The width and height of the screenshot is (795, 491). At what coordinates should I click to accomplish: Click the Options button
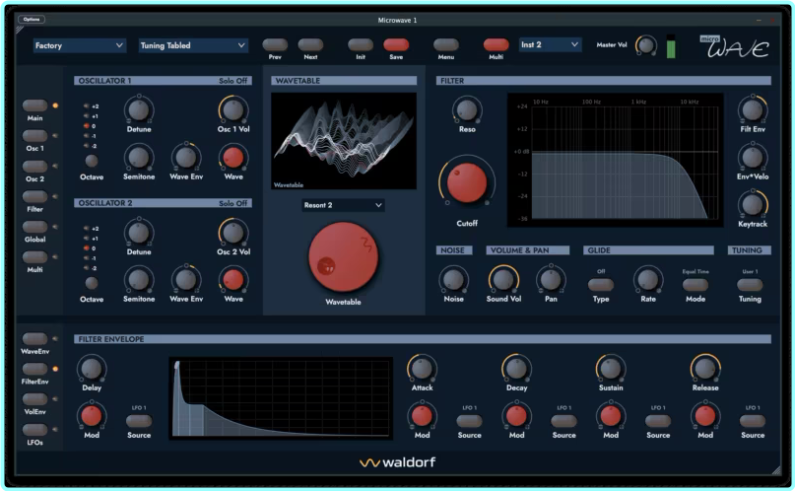tap(31, 19)
